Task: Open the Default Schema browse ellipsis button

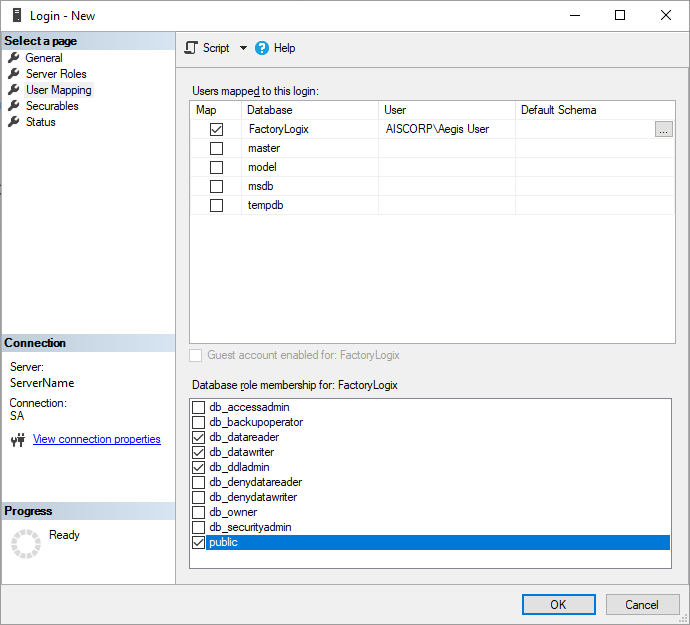Action: [x=663, y=129]
